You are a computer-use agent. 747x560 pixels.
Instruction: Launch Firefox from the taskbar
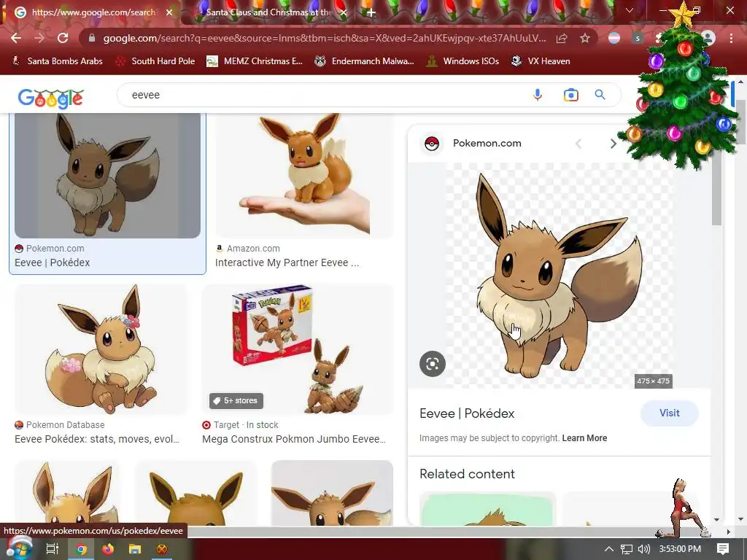(x=108, y=549)
